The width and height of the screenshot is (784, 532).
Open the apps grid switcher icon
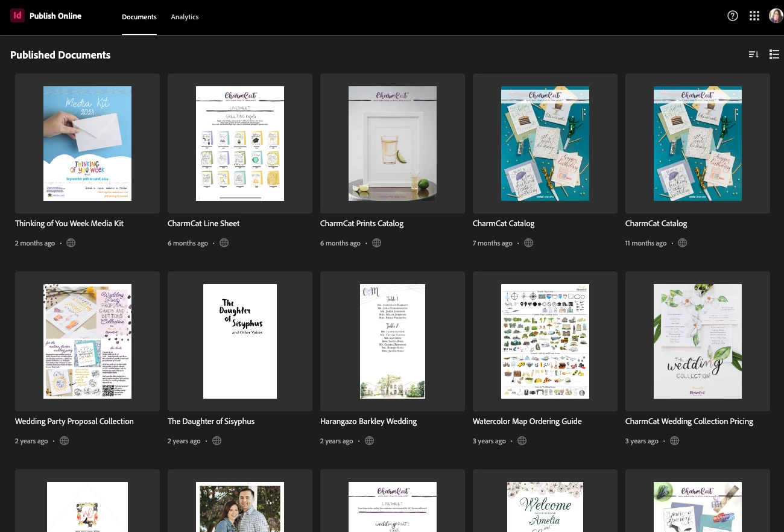754,16
